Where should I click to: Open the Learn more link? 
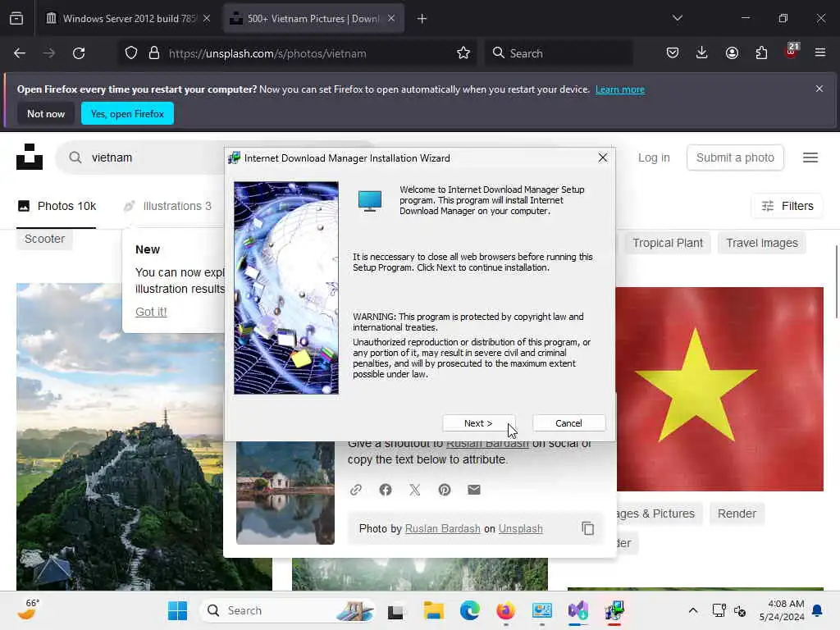point(620,89)
